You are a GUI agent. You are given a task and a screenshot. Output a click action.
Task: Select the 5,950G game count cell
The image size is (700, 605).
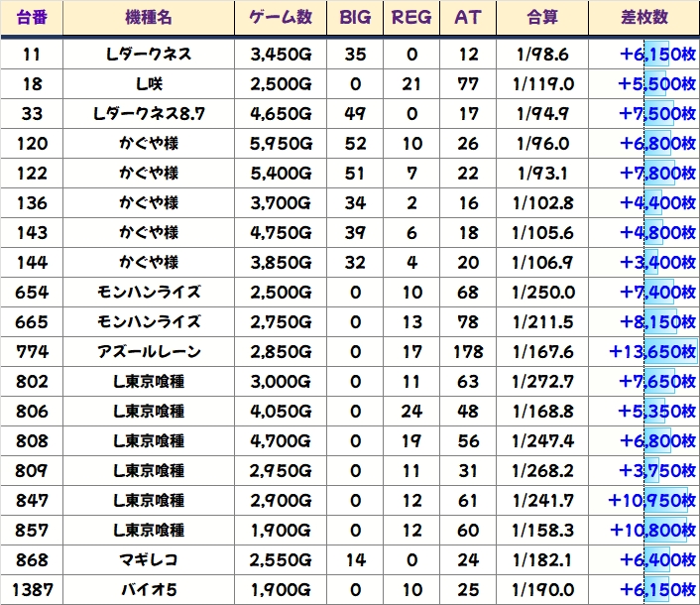coord(282,144)
